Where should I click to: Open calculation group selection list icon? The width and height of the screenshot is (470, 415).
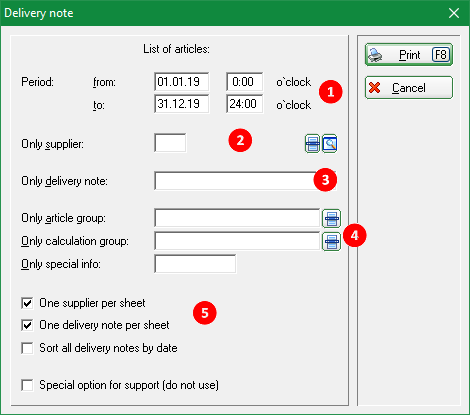(331, 241)
